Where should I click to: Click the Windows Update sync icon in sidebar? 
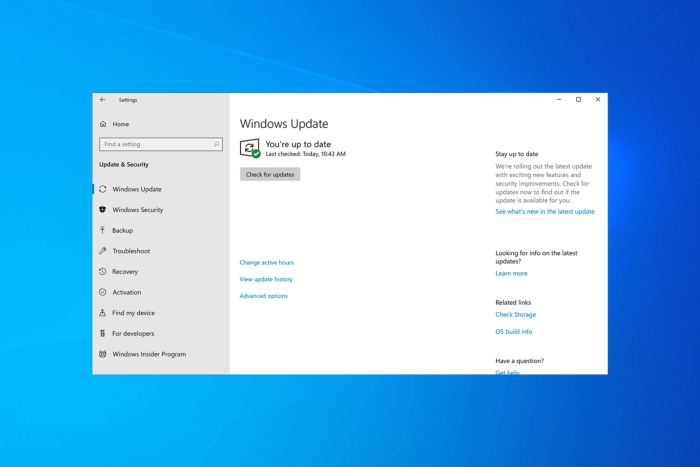coord(103,189)
